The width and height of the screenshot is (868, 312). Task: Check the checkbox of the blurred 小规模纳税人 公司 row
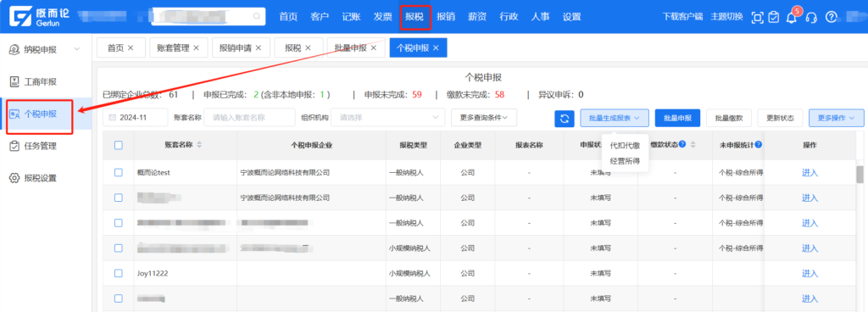click(118, 248)
